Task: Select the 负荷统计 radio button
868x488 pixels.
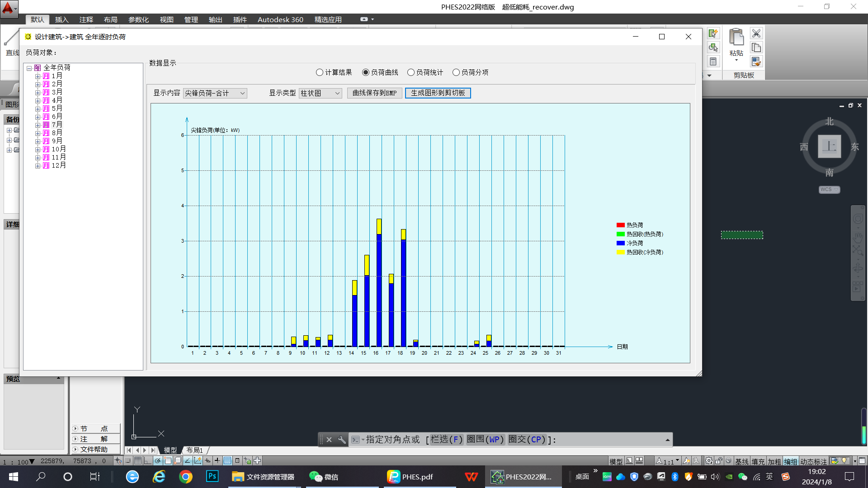Action: click(411, 72)
